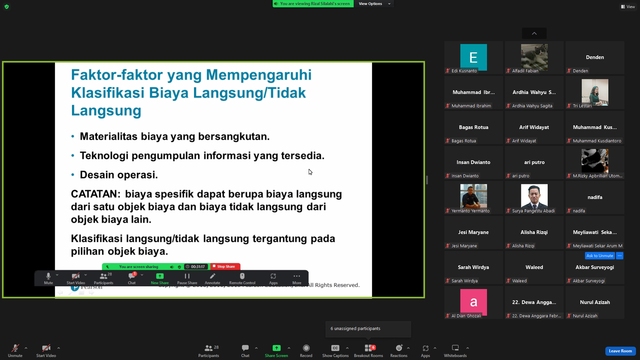Open View Options dropdown at top
Screen dimensions: 640x360
pyautogui.click(x=374, y=4)
